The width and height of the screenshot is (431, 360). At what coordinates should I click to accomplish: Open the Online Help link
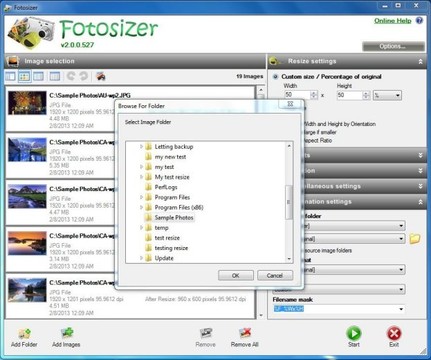coord(393,21)
